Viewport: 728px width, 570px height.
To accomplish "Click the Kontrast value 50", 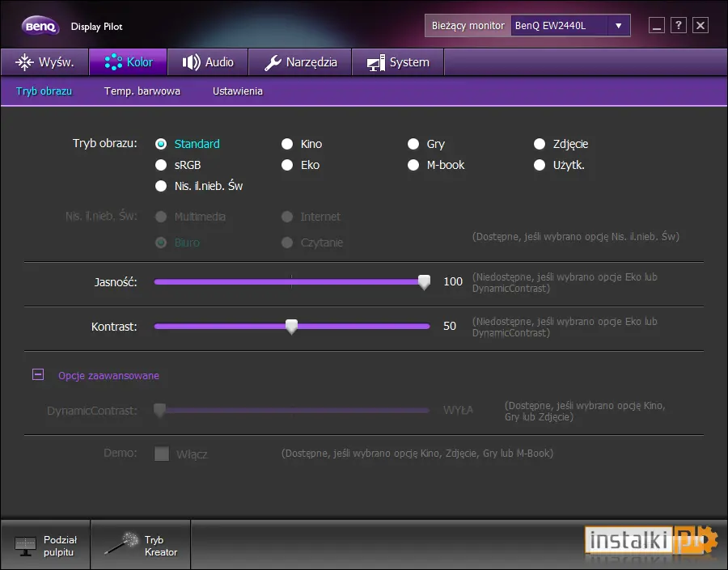I will 450,326.
